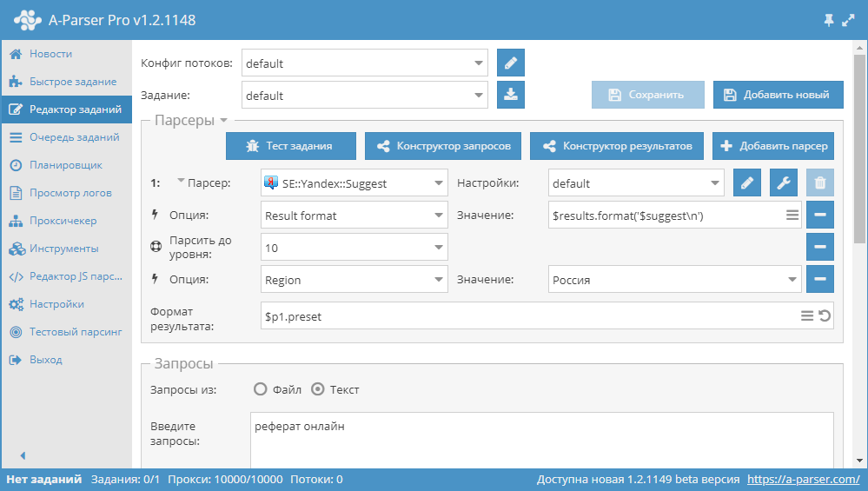Open Конструктор запросов
This screenshot has width=868, height=491.
coord(443,146)
